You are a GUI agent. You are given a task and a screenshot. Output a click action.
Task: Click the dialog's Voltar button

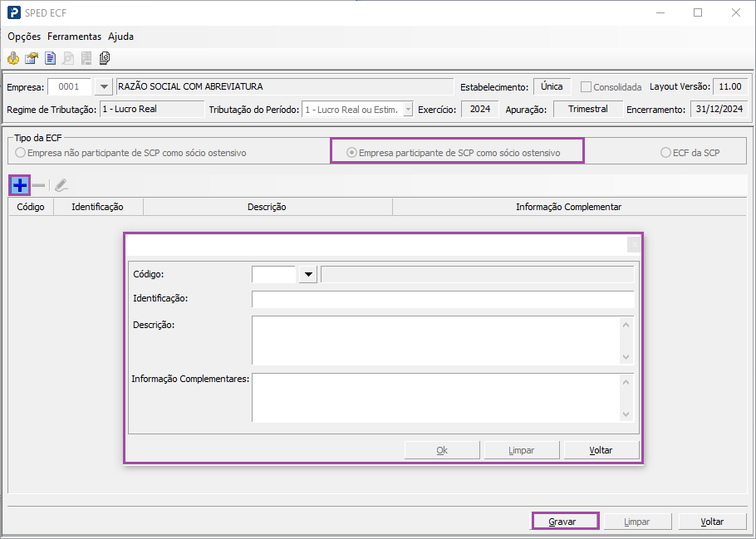point(601,450)
